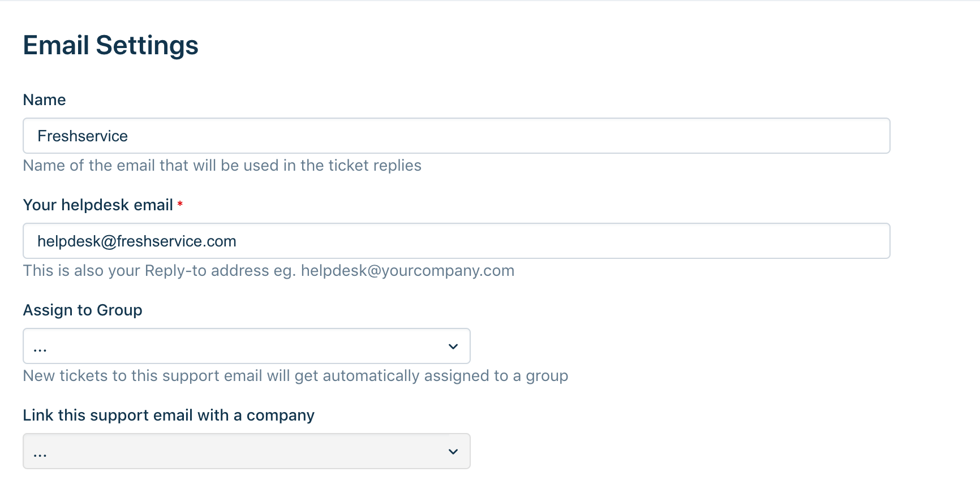Select the "..." placeholder in company dropdown
The image size is (980, 485).
pyautogui.click(x=40, y=453)
